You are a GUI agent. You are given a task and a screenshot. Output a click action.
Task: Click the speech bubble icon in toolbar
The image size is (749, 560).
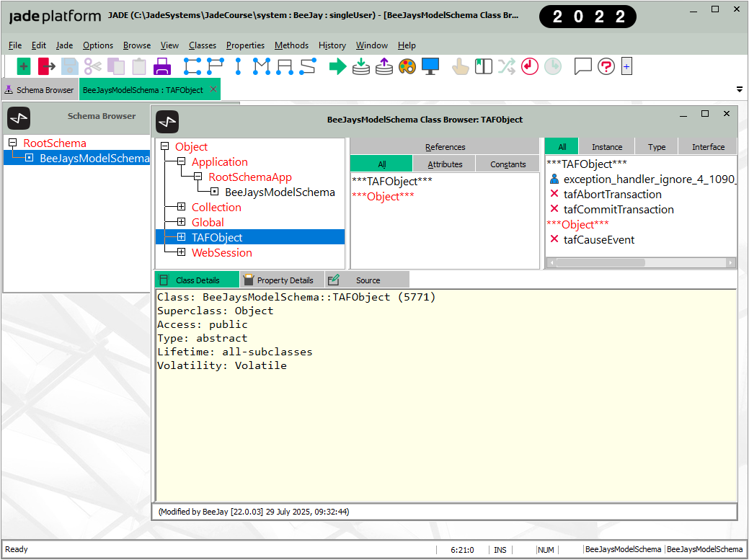pyautogui.click(x=582, y=67)
